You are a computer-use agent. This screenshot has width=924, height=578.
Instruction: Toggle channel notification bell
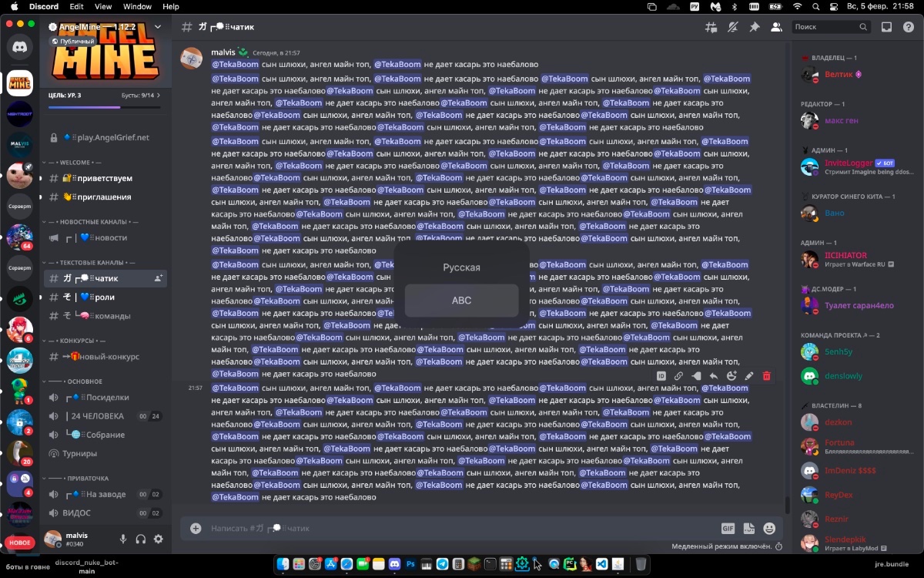[733, 27]
